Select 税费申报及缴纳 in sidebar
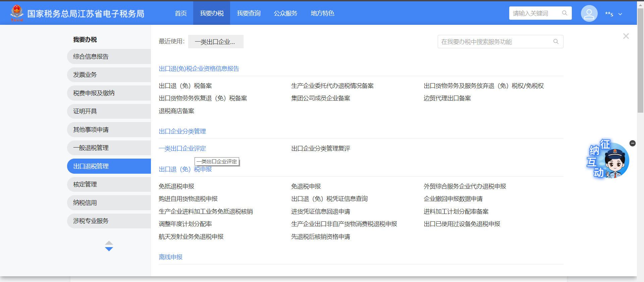Viewport: 644px width, 282px height. point(94,93)
